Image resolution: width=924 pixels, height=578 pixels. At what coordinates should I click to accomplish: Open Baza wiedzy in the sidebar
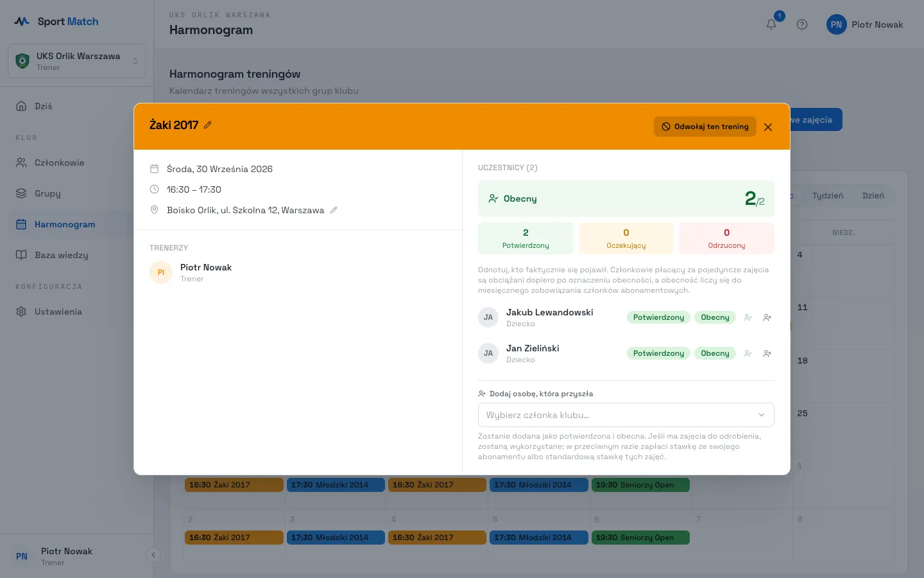coord(77,255)
